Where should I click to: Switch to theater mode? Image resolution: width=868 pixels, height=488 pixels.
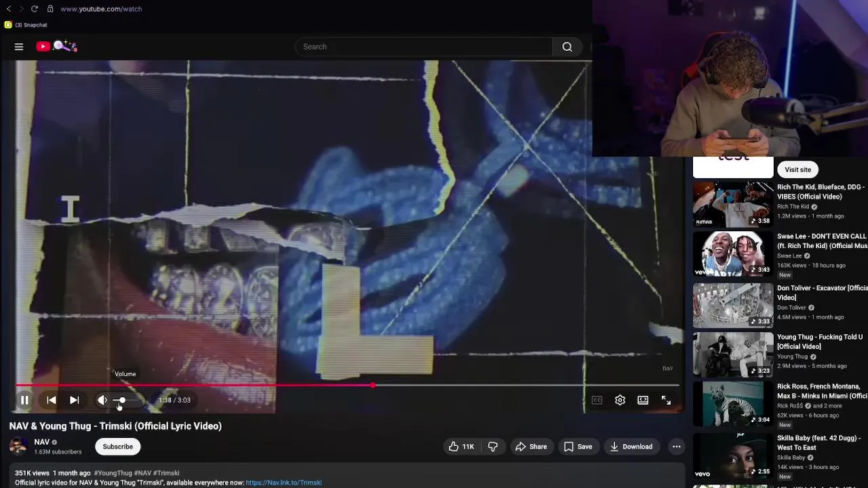pos(643,400)
